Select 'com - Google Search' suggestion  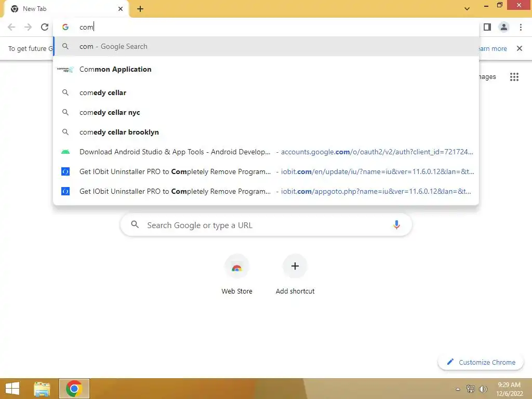coord(267,46)
